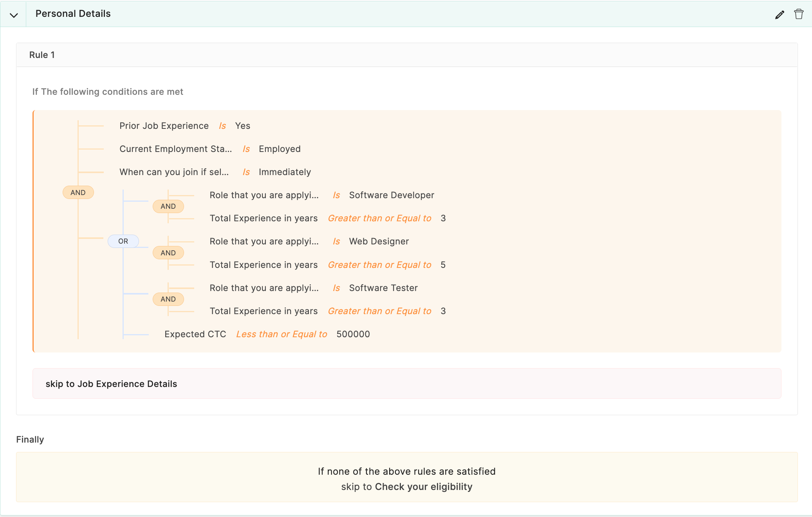Click AND badge for Software Tester group
812x517 pixels.
click(168, 299)
